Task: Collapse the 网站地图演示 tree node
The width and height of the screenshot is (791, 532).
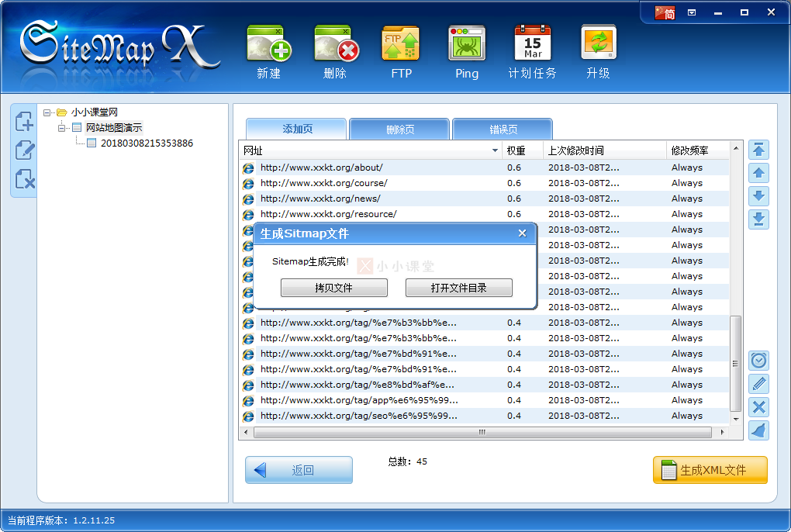Action: (x=61, y=128)
